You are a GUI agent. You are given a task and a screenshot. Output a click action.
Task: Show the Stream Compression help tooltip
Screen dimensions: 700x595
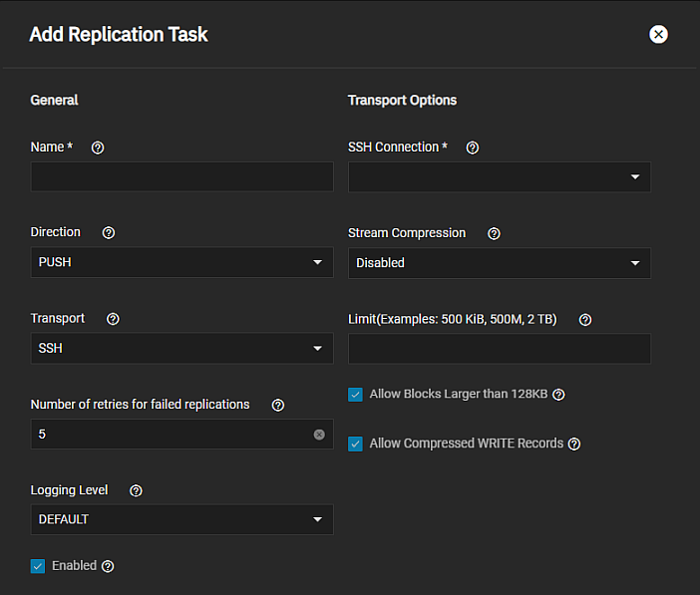pyautogui.click(x=494, y=233)
